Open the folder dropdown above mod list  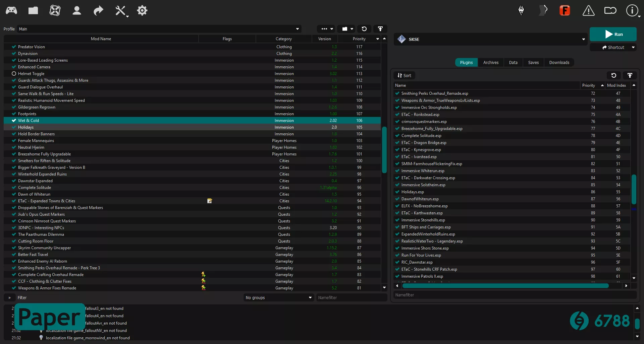pos(346,29)
